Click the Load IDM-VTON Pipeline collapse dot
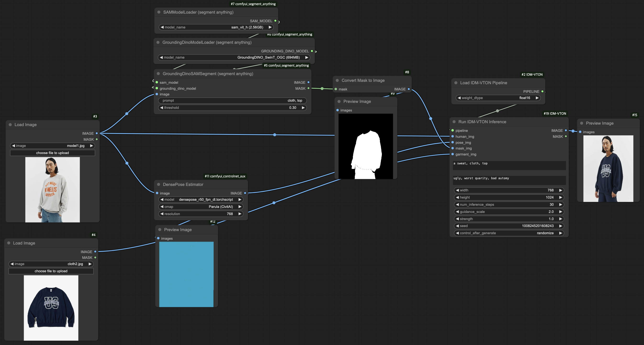This screenshot has width=644, height=345. 456,83
